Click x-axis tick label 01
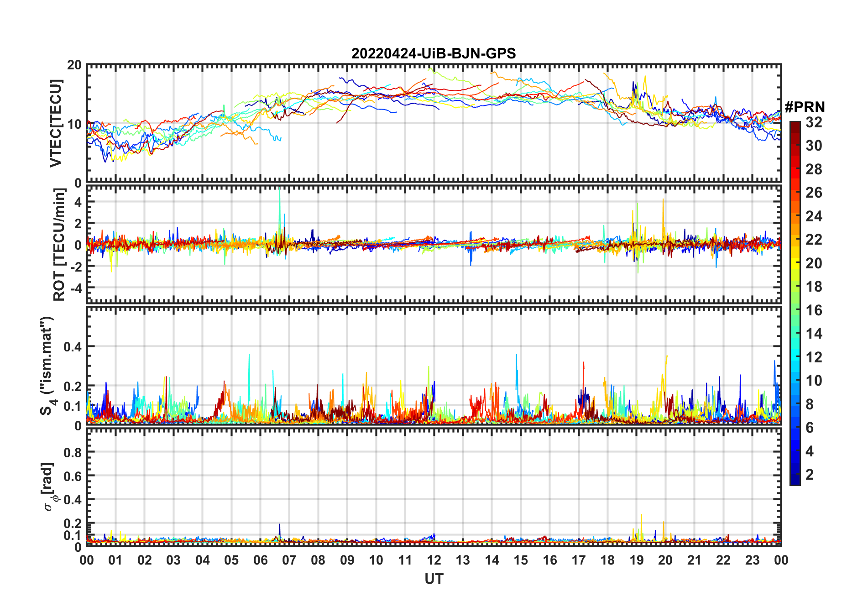 point(115,560)
